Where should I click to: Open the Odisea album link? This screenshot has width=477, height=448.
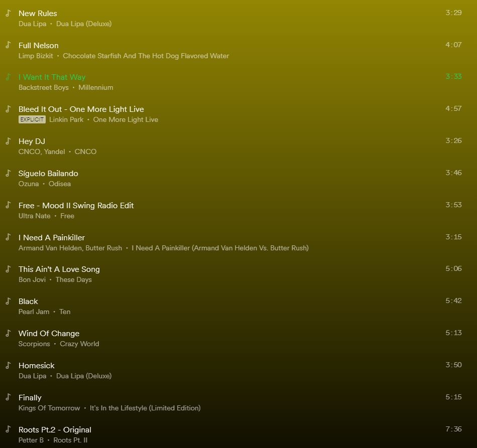click(x=60, y=184)
